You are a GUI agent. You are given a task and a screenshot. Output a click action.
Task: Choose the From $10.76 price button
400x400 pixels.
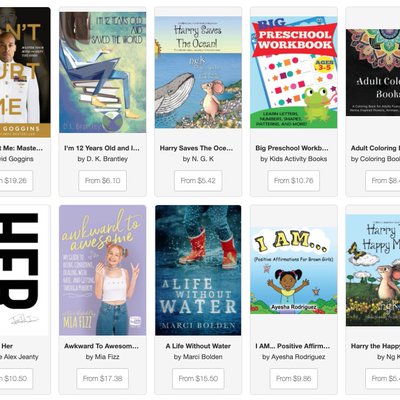coord(294,181)
